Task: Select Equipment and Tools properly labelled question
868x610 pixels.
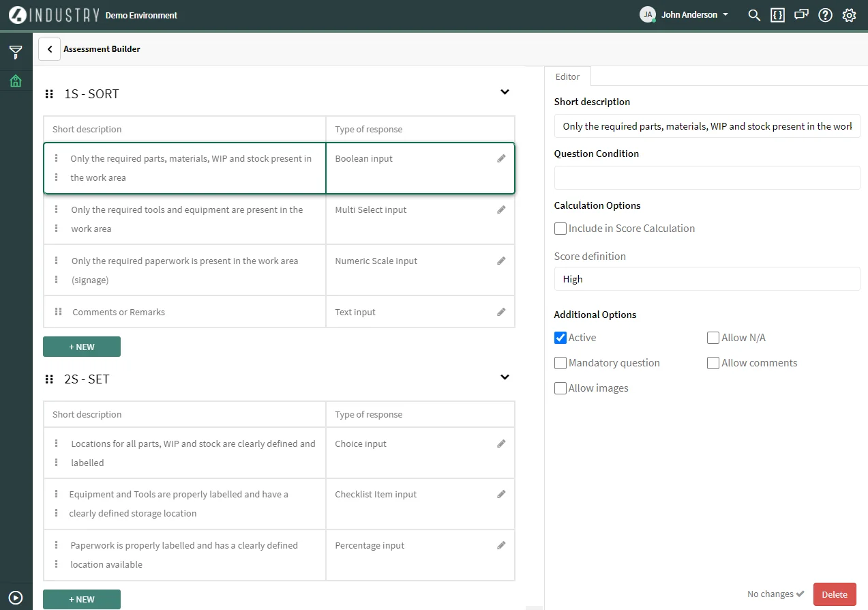Action: [185, 504]
